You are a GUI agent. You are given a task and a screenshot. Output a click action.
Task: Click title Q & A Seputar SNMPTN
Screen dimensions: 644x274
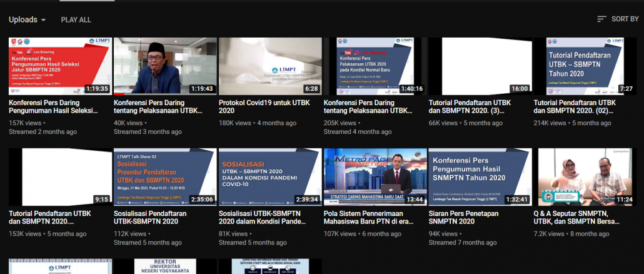click(x=576, y=218)
